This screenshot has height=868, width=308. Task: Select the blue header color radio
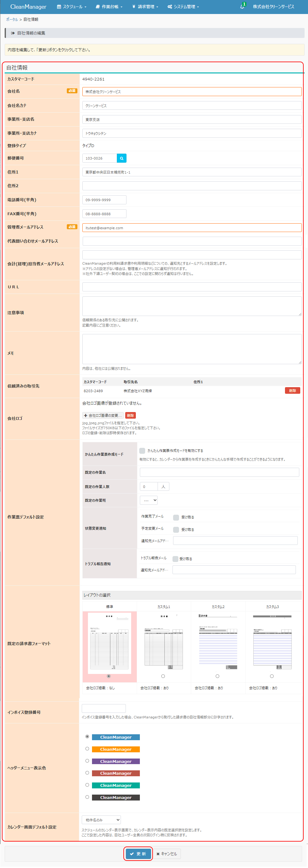click(87, 737)
